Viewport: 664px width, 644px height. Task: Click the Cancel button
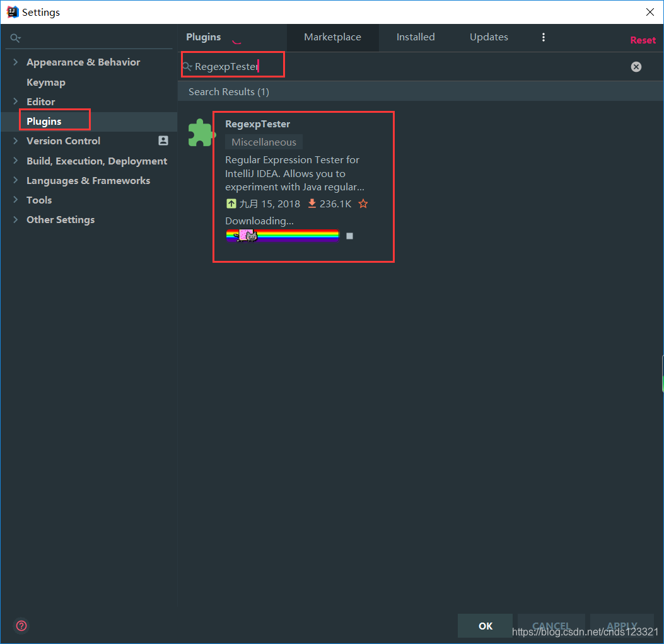551,625
